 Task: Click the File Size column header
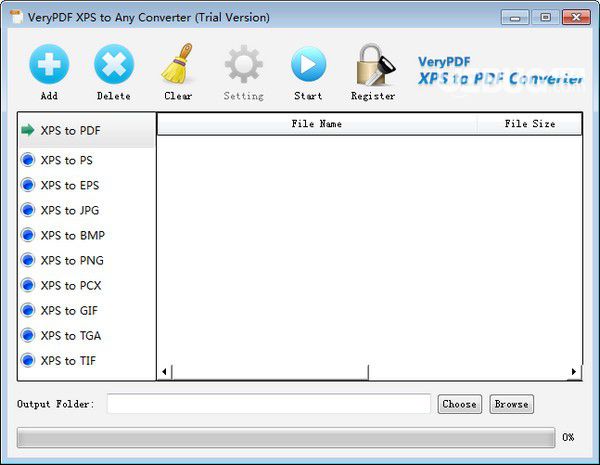click(x=529, y=124)
